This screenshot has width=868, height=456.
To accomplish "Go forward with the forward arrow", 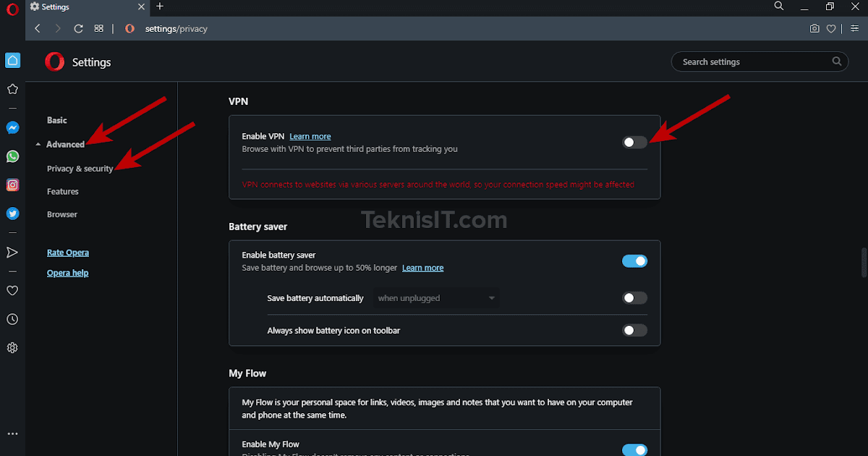I will (58, 29).
